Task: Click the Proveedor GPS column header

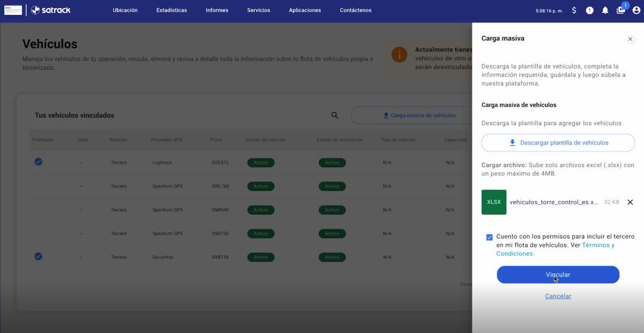Action: coord(166,140)
